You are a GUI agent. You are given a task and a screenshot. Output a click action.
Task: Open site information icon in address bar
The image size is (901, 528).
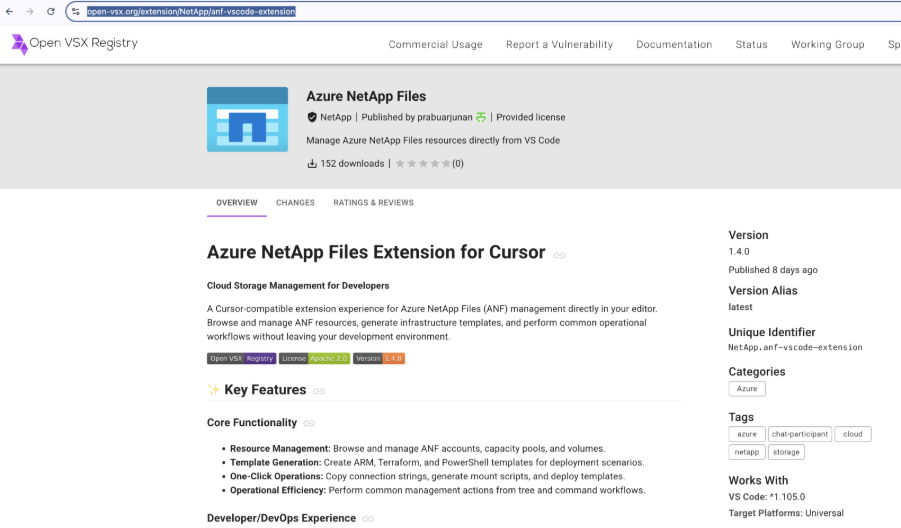click(x=75, y=11)
